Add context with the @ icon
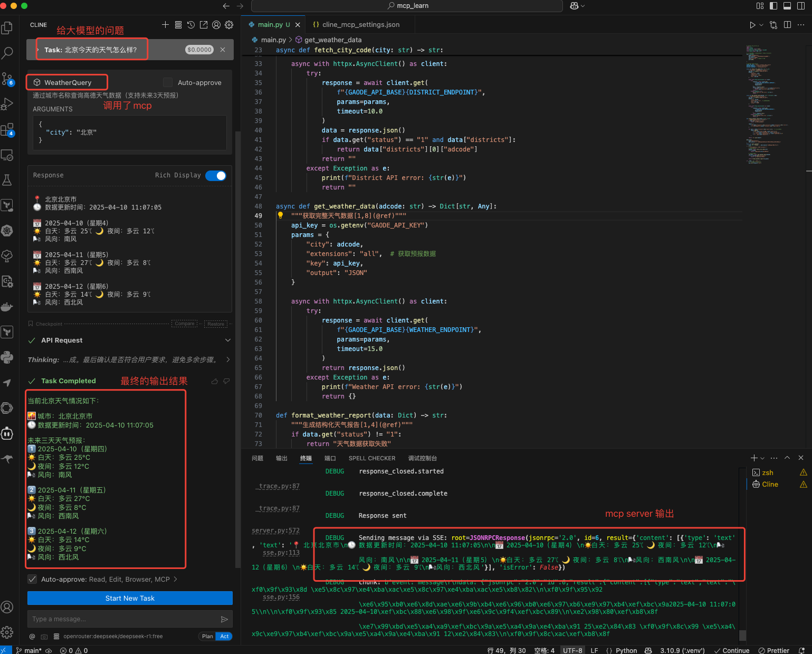 [x=32, y=637]
